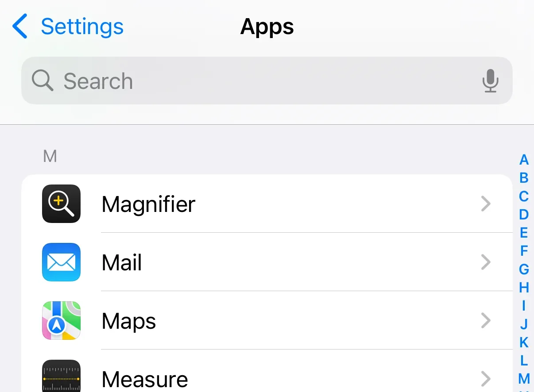
Task: Tap the blue back chevron arrow
Action: (x=20, y=27)
